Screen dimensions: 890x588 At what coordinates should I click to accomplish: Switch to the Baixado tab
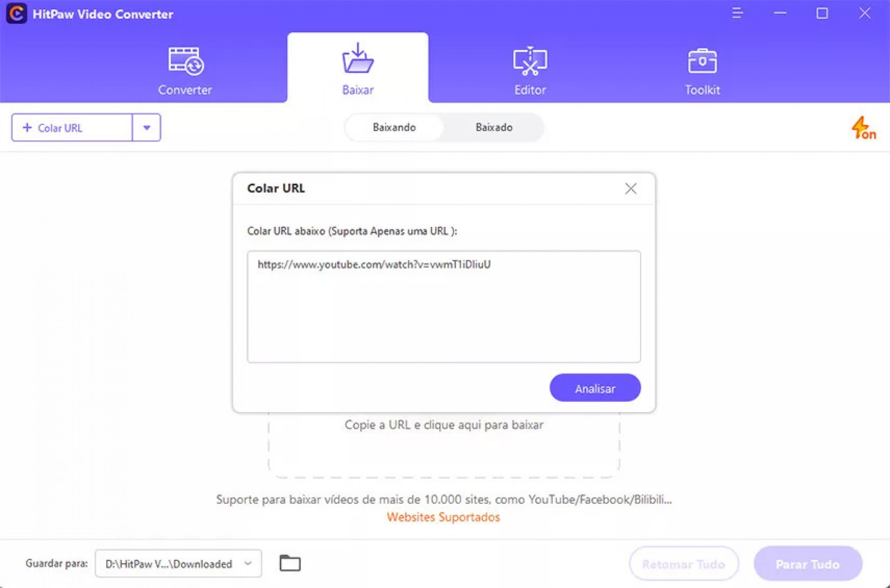[494, 127]
